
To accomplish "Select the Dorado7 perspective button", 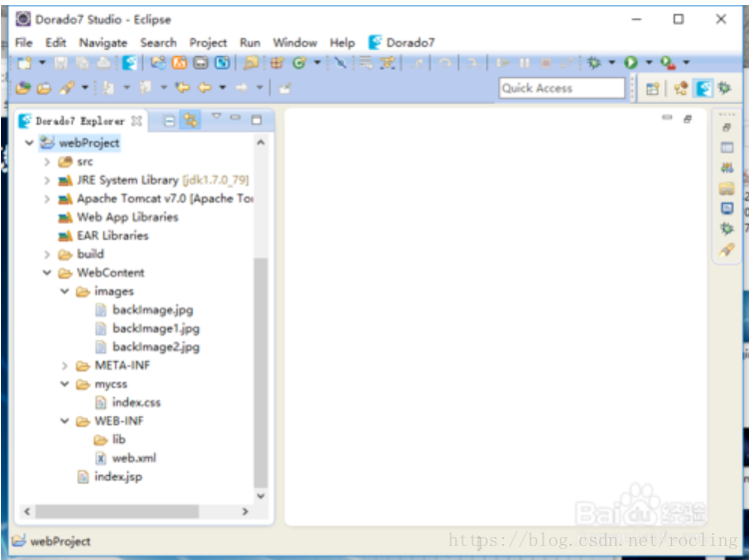I will pyautogui.click(x=704, y=89).
